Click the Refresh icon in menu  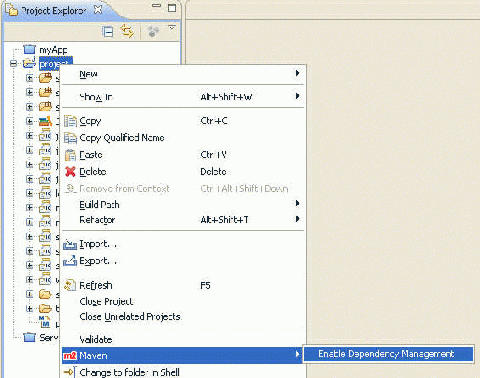pyautogui.click(x=70, y=285)
